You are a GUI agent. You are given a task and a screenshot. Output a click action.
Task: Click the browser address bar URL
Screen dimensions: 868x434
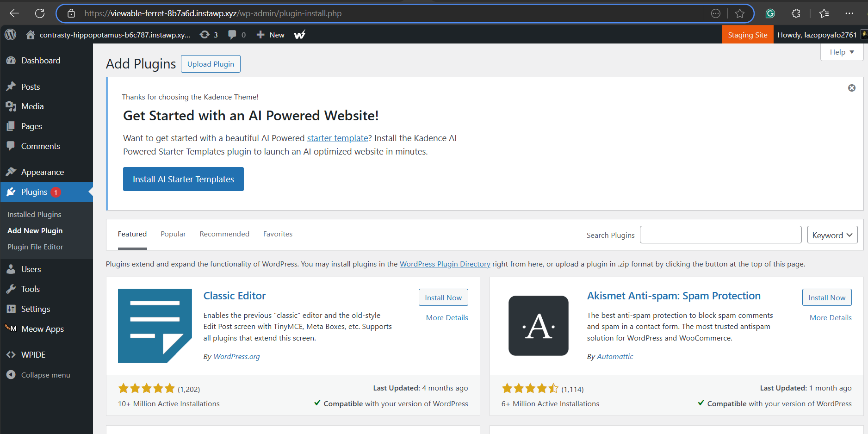(x=213, y=13)
